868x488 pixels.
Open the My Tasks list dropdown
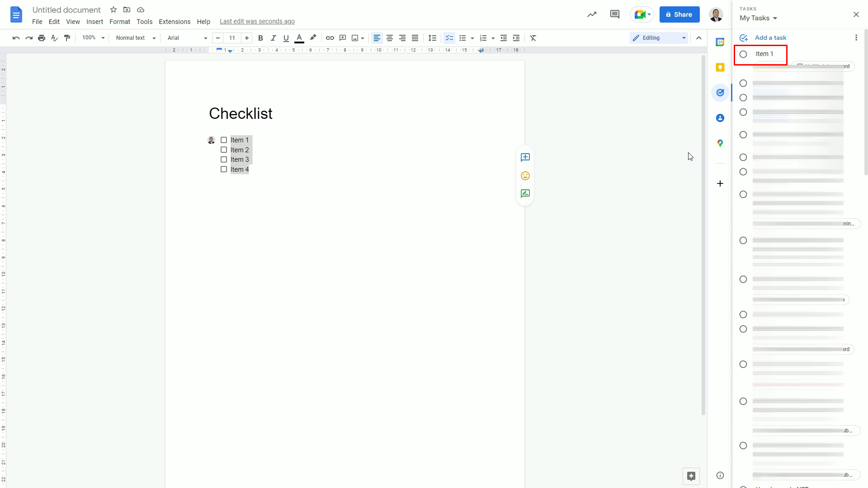tap(758, 18)
